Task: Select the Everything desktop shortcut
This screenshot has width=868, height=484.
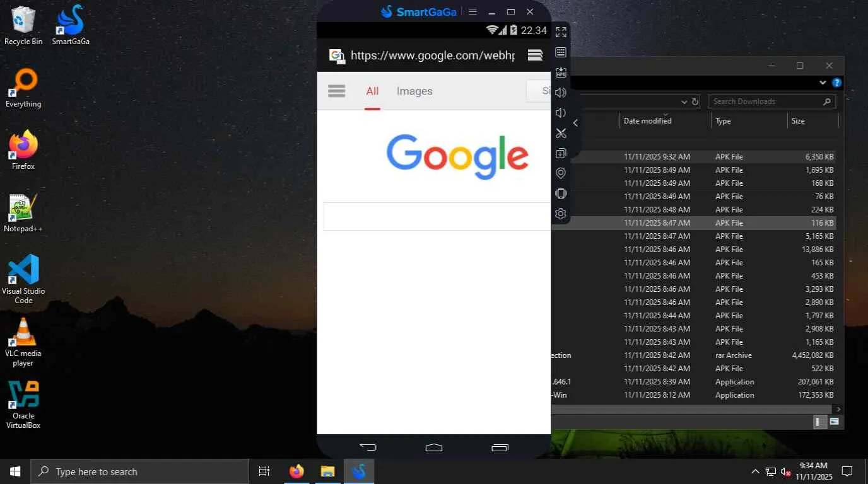Action: click(23, 88)
